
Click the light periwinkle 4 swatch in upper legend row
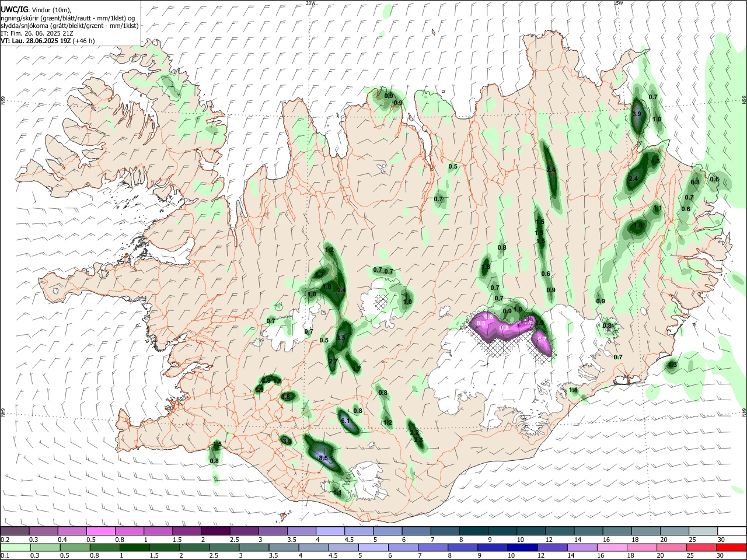click(330, 531)
